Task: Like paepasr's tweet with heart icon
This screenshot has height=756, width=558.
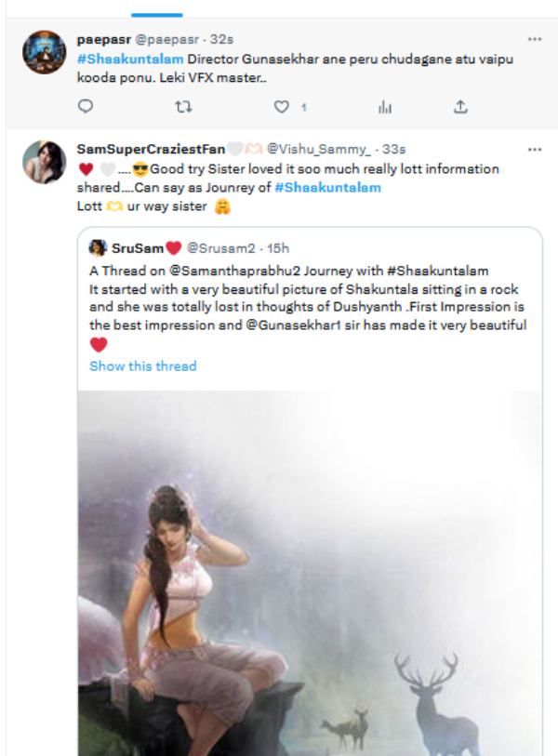Action: (x=281, y=108)
